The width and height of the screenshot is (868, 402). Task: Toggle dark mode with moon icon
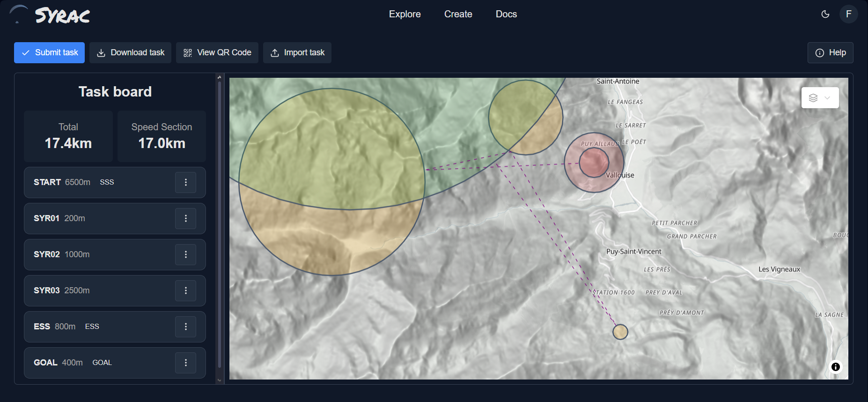click(x=825, y=14)
